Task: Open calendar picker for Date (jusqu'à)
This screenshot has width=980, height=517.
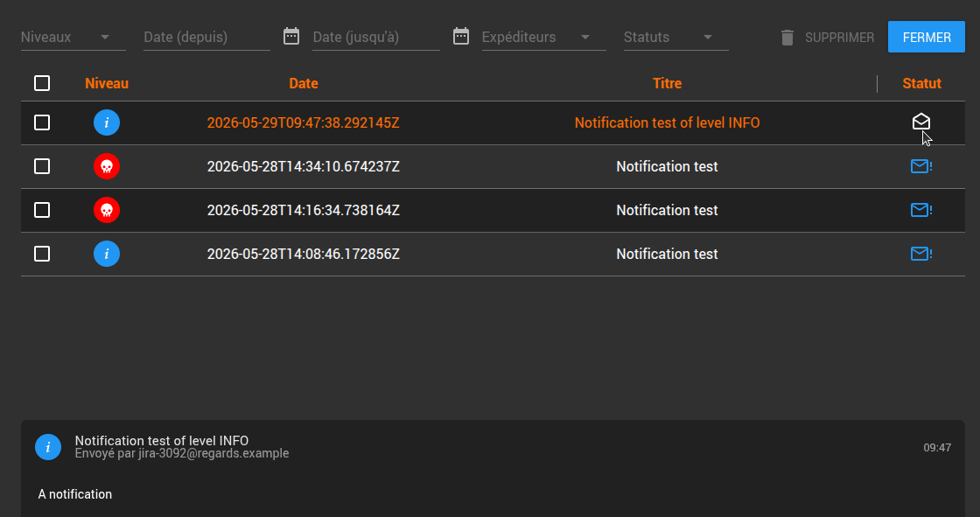Action: 461,36
